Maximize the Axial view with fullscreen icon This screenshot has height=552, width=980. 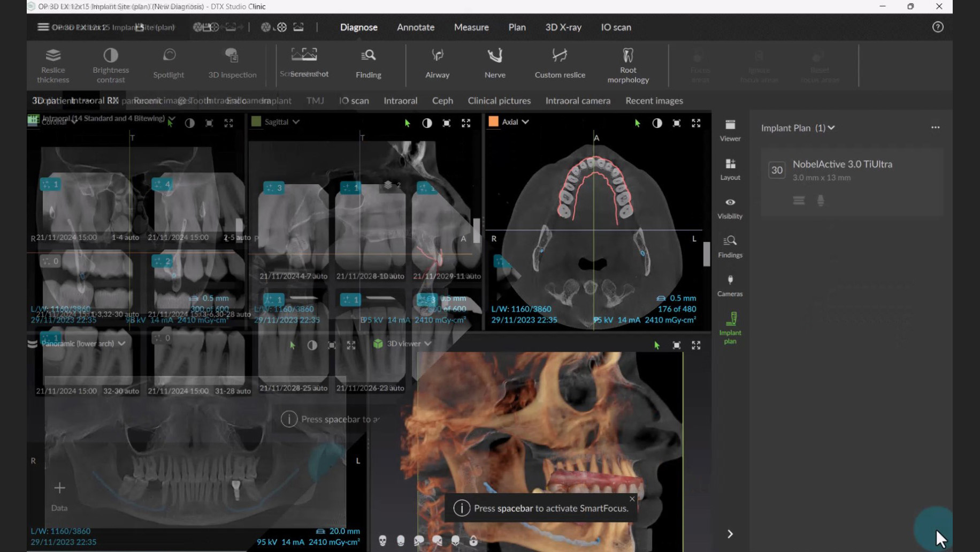[x=696, y=123]
